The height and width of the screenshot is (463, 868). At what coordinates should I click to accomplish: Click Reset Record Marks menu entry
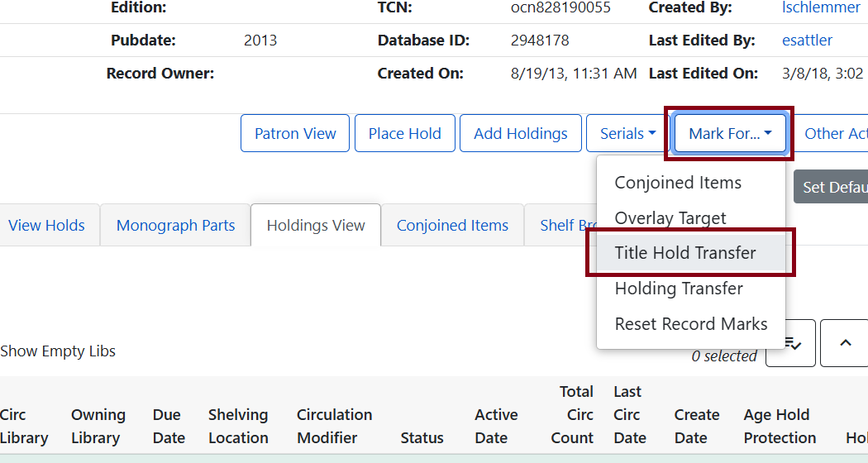click(691, 324)
